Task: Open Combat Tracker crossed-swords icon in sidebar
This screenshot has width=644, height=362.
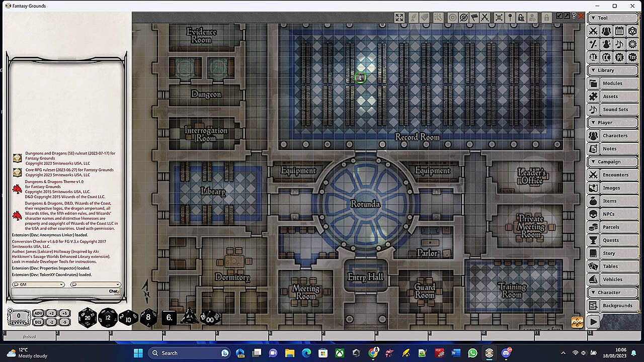Action: click(x=593, y=31)
